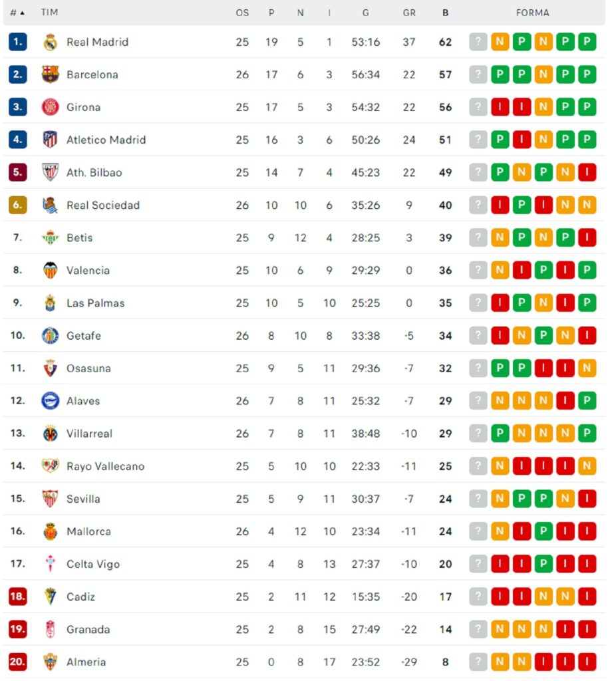The image size is (616, 681).
Task: Click the FORMA column header
Action: (x=533, y=13)
